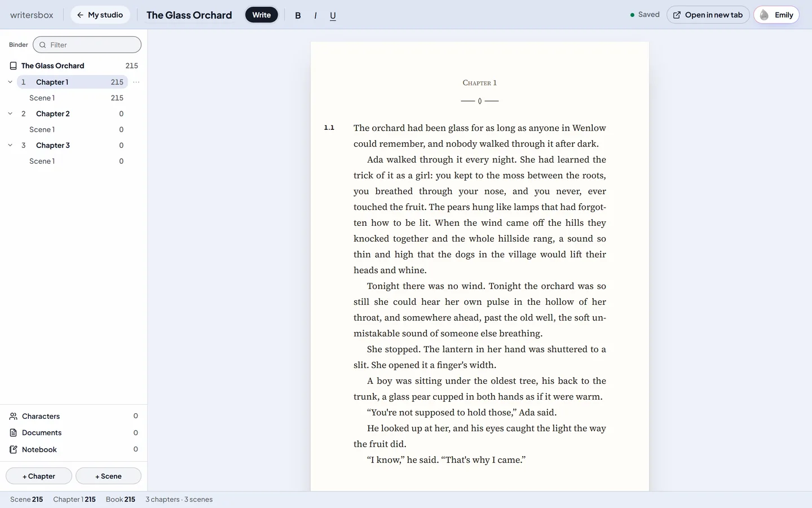Open the Documents section
Screen dimensions: 812x508
pyautogui.click(x=73, y=433)
